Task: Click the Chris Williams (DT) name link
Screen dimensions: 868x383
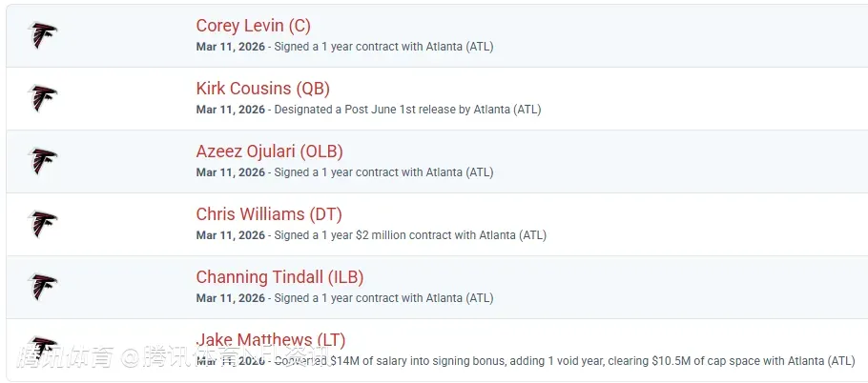Action: (x=268, y=214)
